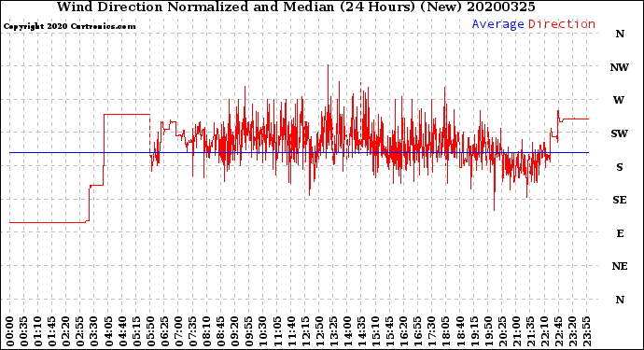The image size is (644, 350).
Task: Click the chart title text
Action: pos(296,7)
